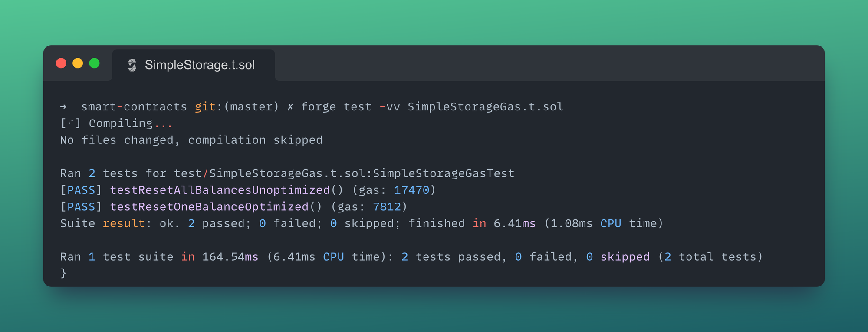Screen dimensions: 868x332
Task: Select the red traffic light control
Action: click(61, 63)
